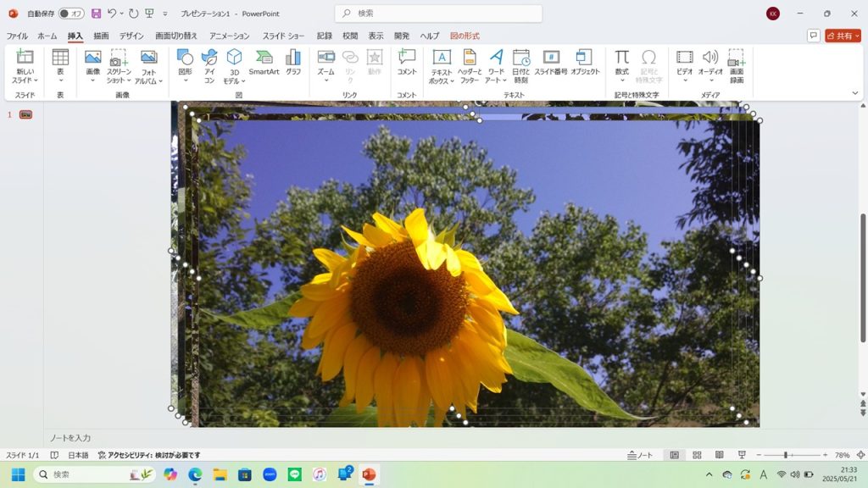Add a text box via テキストボックス
Viewport: 868px width, 488px height.
(x=442, y=64)
